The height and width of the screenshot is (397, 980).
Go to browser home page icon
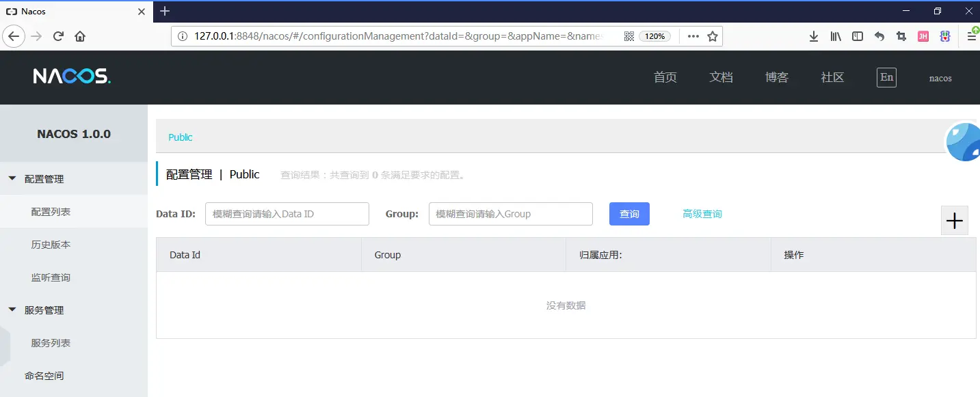coord(80,36)
